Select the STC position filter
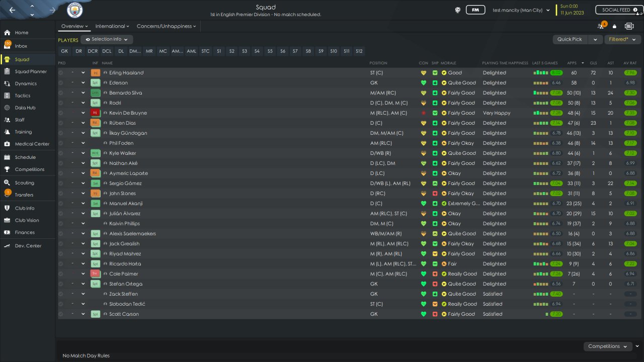 click(205, 51)
